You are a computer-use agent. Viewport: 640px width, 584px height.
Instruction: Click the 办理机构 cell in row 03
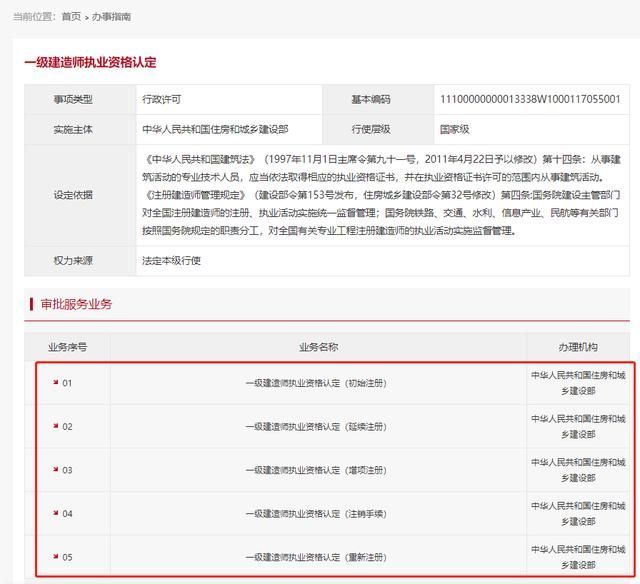point(578,470)
